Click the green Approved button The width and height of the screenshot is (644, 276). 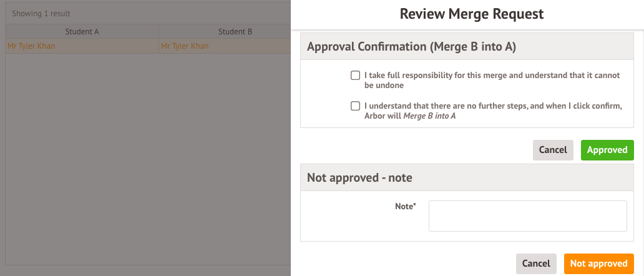pyautogui.click(x=607, y=150)
